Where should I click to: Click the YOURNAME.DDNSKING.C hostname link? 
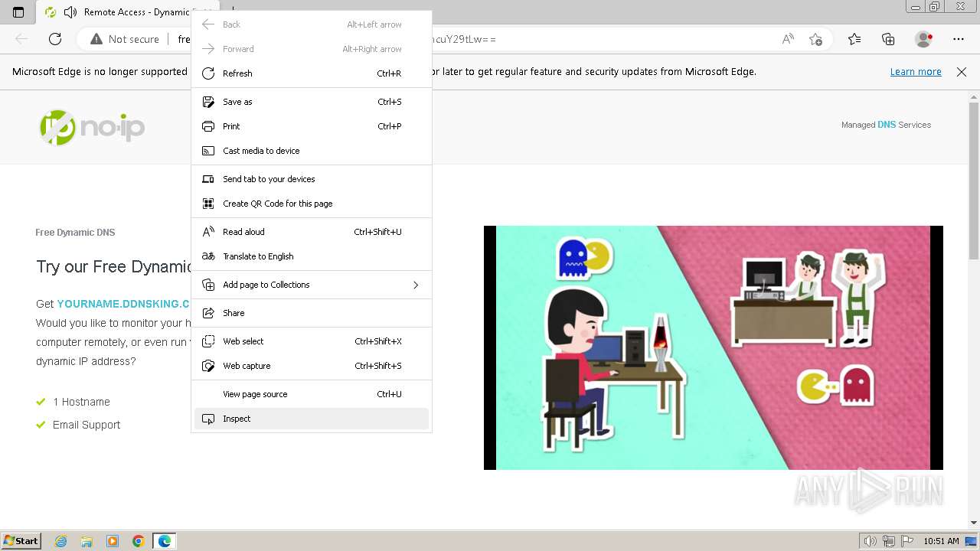(122, 304)
